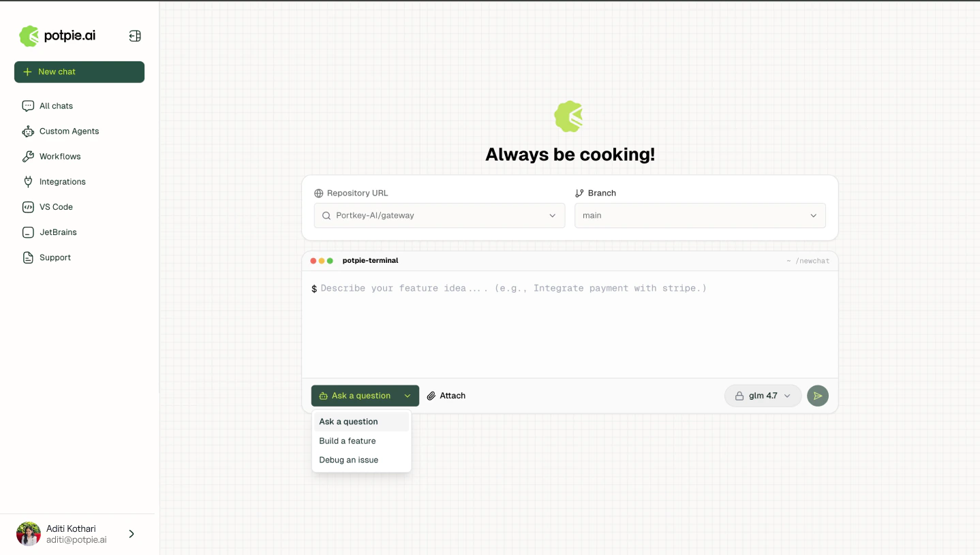Click the Always be cooking! heading
Screen dimensions: 980x555
coord(570,155)
